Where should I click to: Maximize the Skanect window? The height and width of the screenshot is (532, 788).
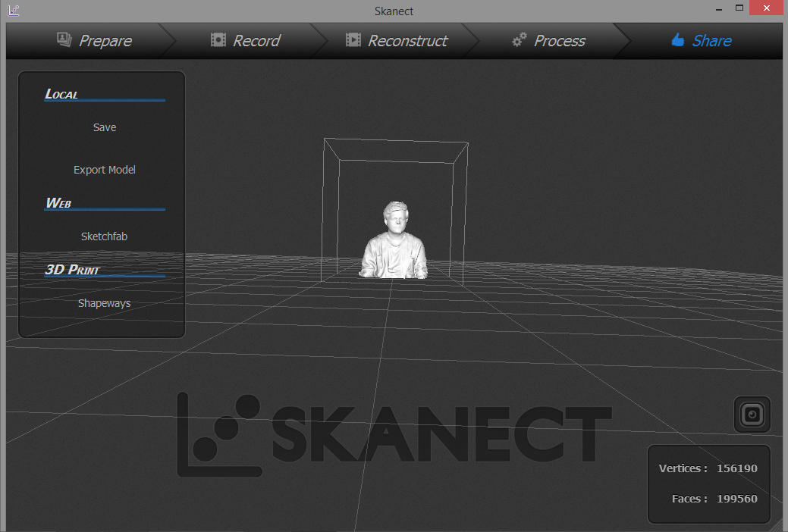[x=739, y=8]
